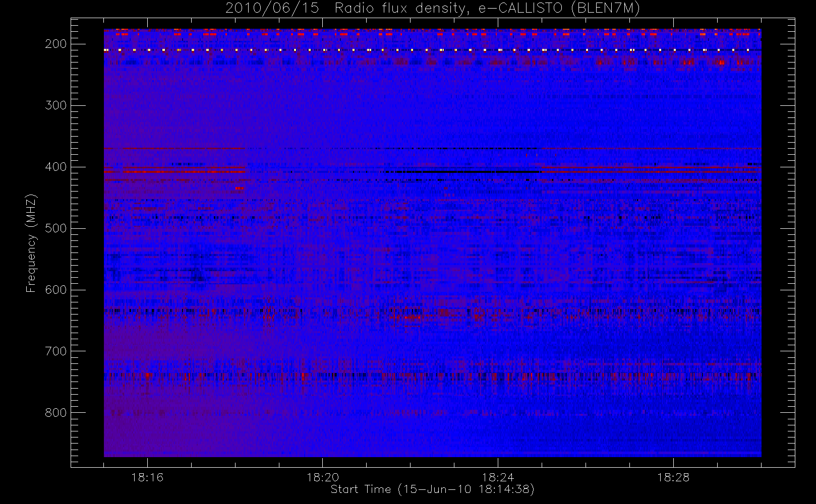This screenshot has width=816, height=504.
Task: Click the "Frequency (MHz)" y-axis label
Action: pyautogui.click(x=31, y=243)
